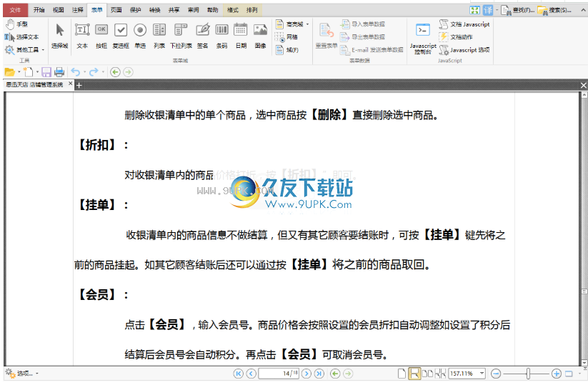Open the 选项 options dropdown

(21, 374)
